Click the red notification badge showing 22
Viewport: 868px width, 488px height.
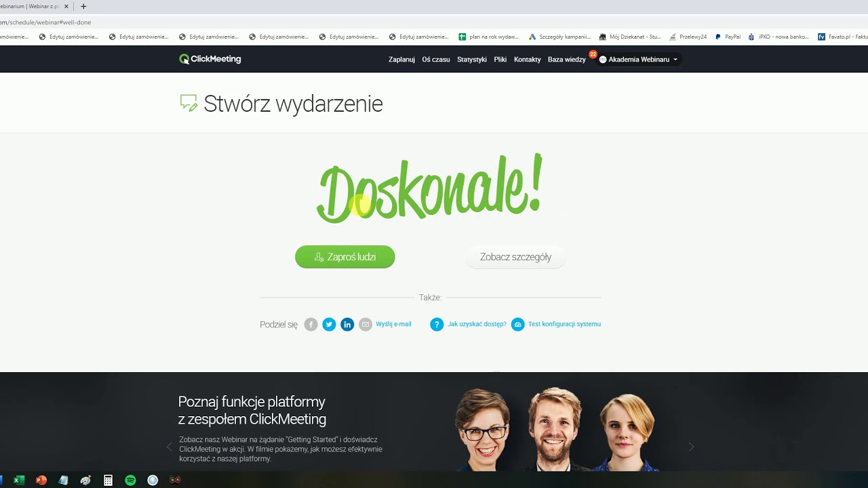[593, 54]
